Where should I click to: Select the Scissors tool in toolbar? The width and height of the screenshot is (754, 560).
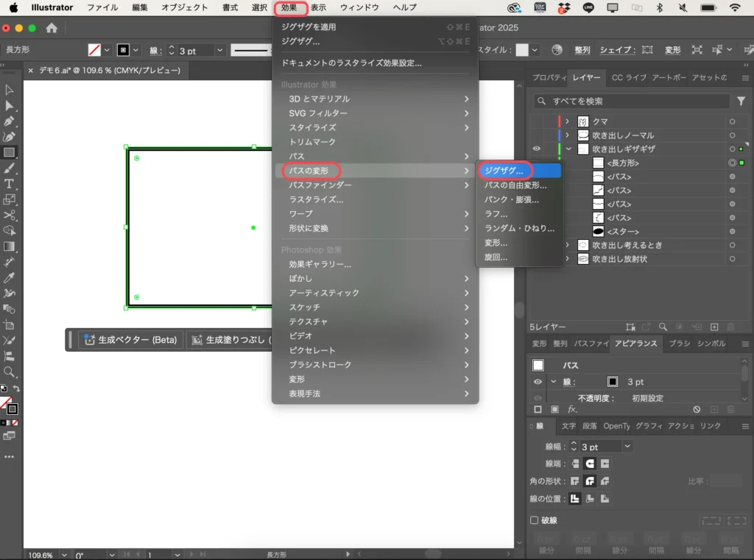tap(10, 215)
